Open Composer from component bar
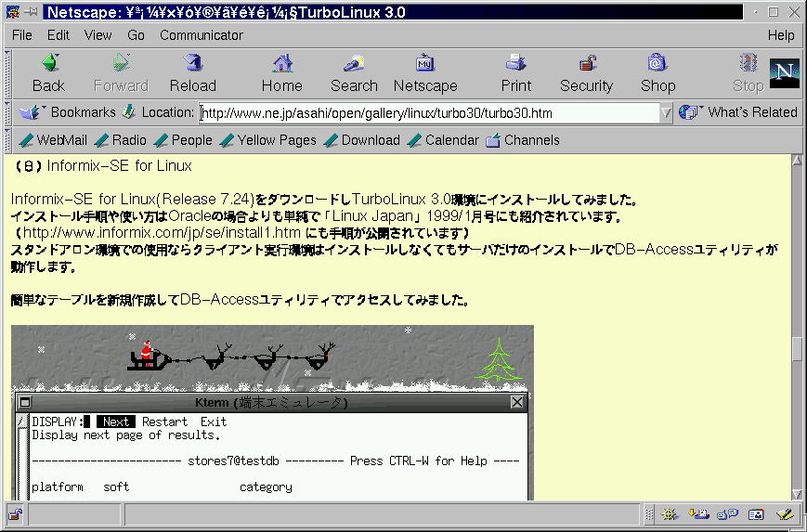Viewport: 807px width, 532px height. click(785, 514)
